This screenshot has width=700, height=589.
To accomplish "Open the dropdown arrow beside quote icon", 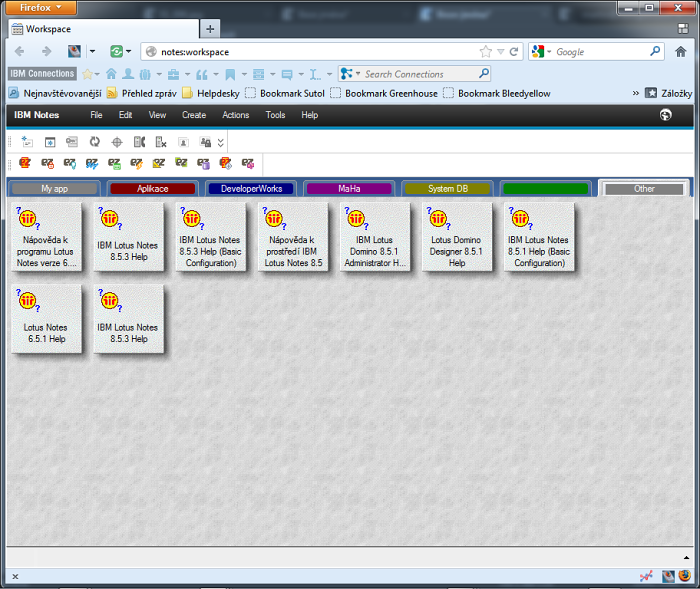I will 216,74.
